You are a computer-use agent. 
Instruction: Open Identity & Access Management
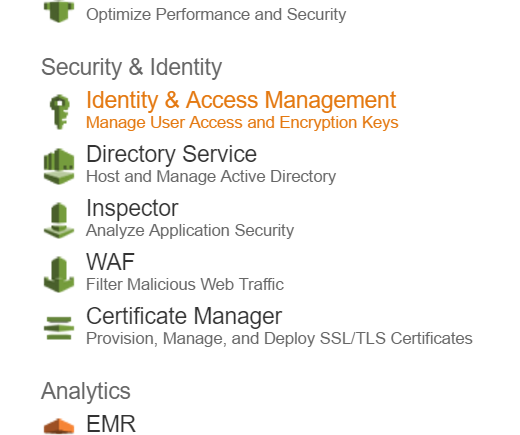point(241,100)
